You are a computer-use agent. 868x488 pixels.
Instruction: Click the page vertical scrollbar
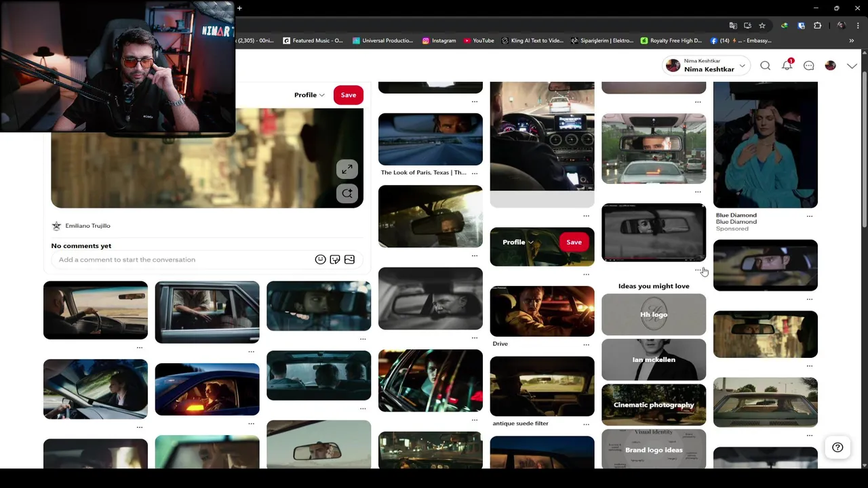[864, 258]
